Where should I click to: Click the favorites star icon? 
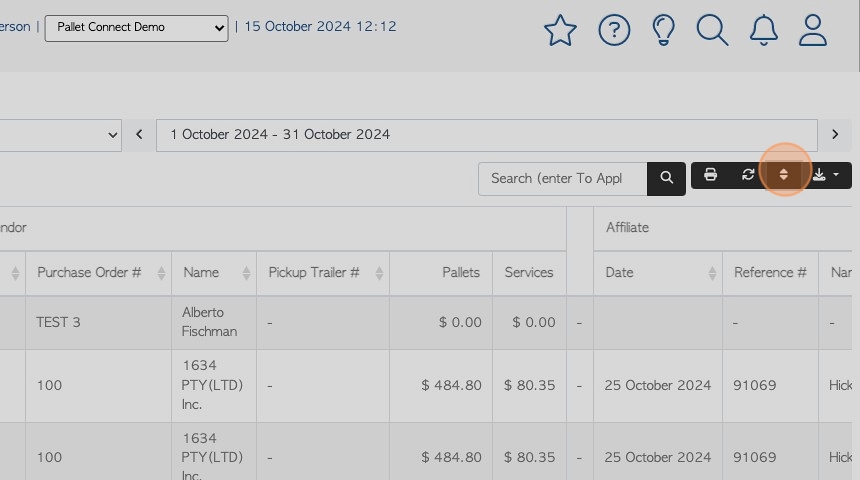560,30
